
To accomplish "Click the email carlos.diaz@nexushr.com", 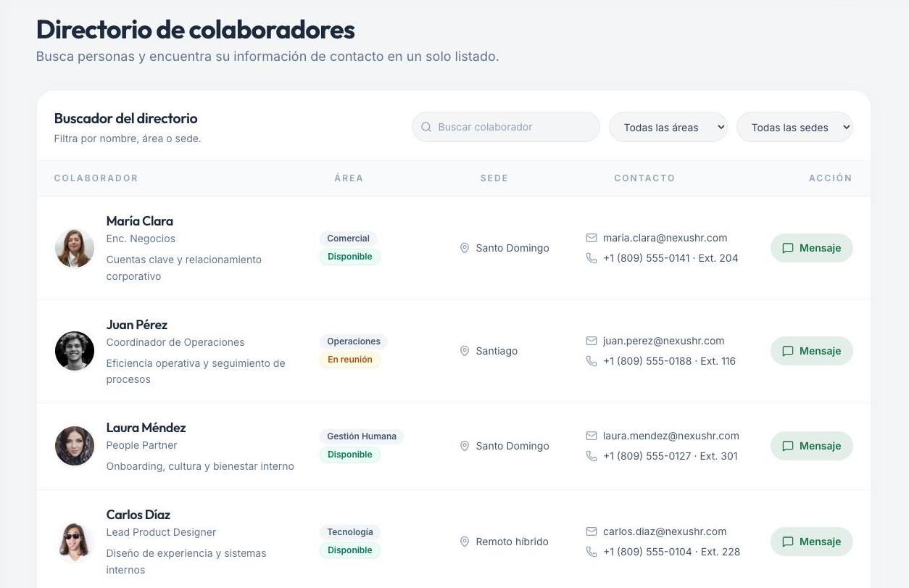I will (x=665, y=531).
